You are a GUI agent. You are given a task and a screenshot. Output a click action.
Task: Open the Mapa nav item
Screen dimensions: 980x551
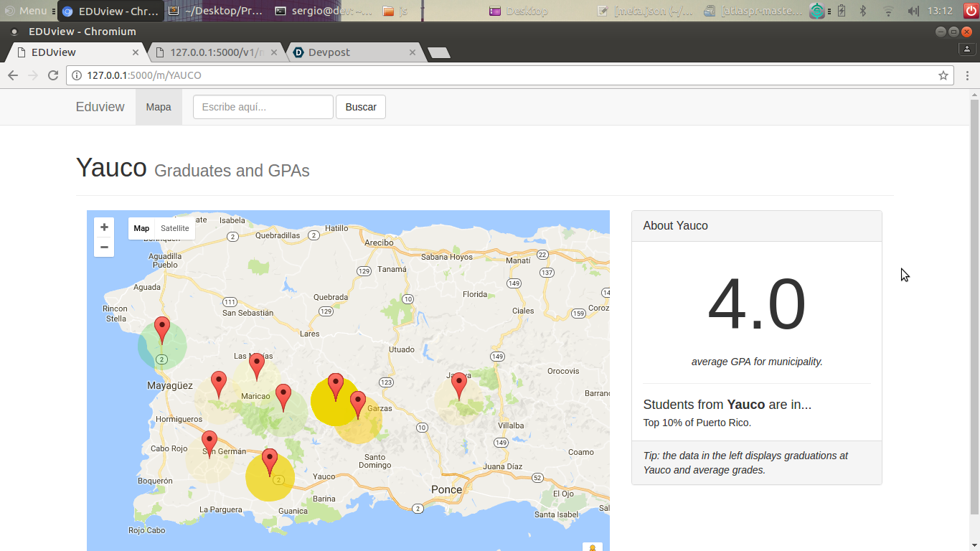[x=159, y=107]
